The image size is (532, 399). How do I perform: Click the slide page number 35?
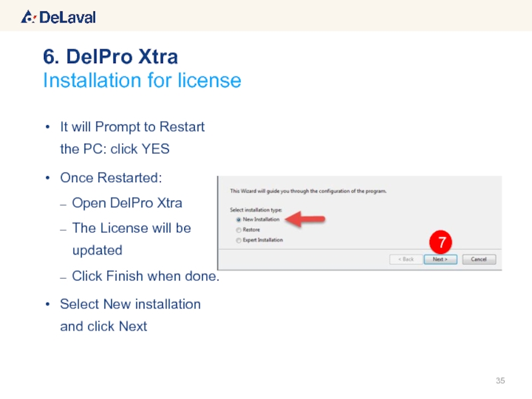click(501, 381)
